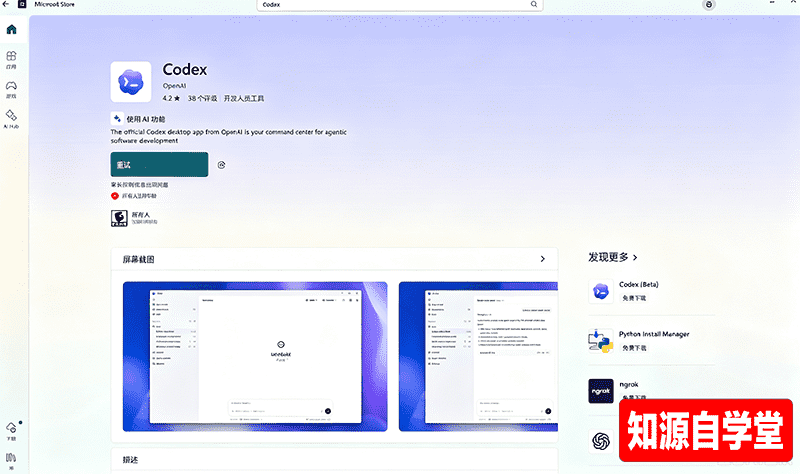This screenshot has width=800, height=474.
Task: Click the AI features sparkle icon
Action: pos(117,118)
